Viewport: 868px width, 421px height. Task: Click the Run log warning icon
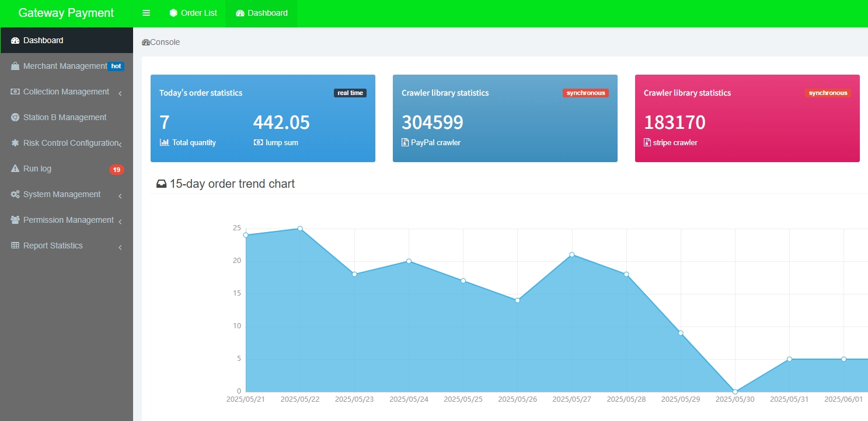(x=15, y=169)
